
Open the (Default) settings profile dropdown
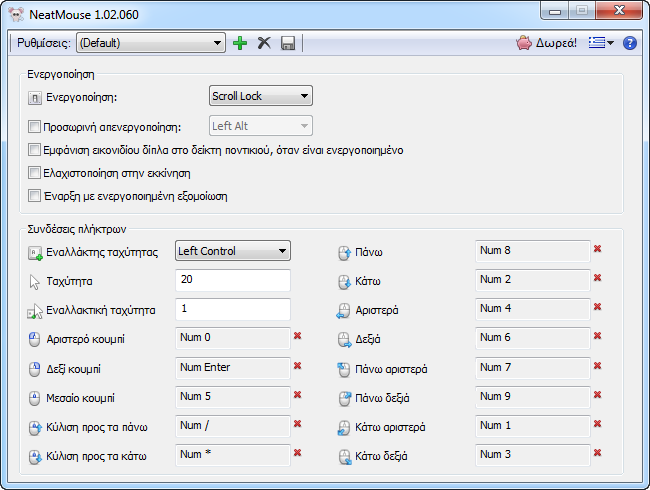point(151,43)
